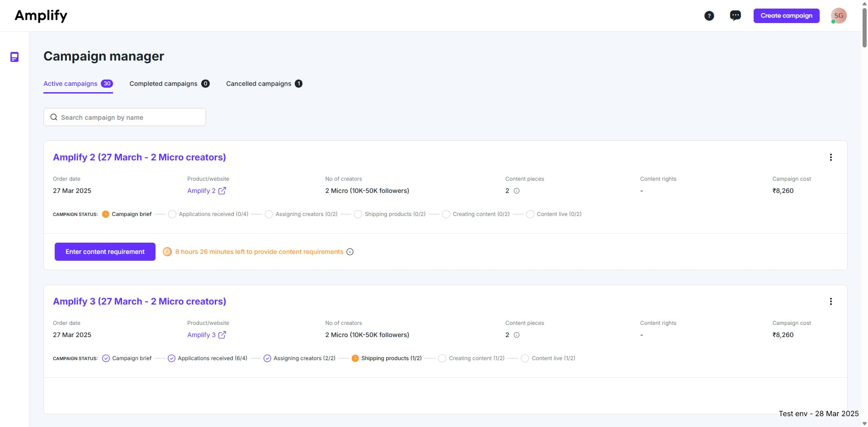
Task: Switch to Completed campaigns tab
Action: coord(169,84)
